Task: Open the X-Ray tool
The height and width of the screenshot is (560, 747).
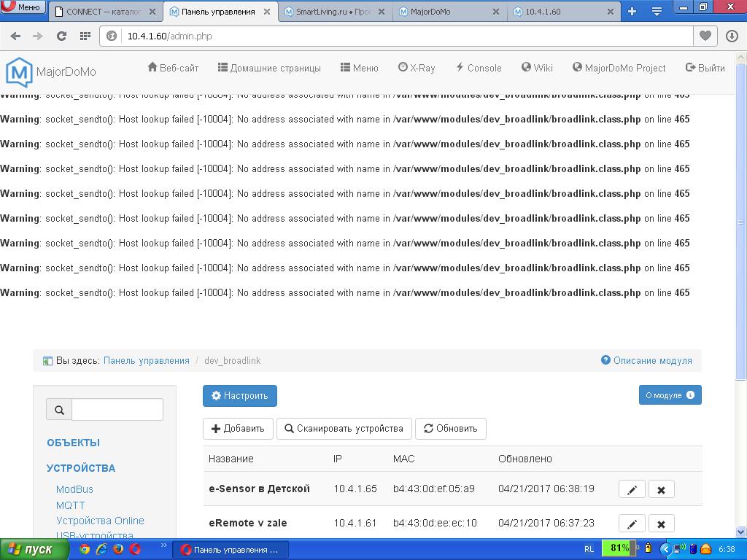Action: 417,68
